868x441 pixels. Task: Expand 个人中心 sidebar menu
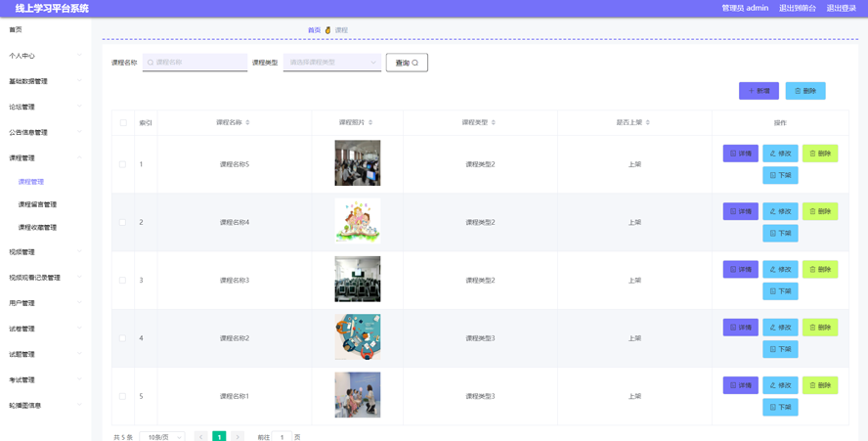pos(45,56)
